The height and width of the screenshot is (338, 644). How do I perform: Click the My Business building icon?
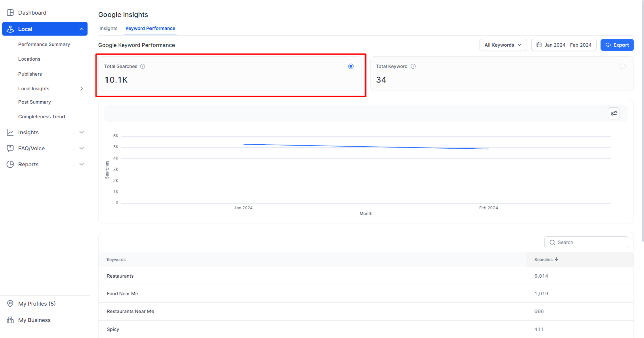(10, 320)
